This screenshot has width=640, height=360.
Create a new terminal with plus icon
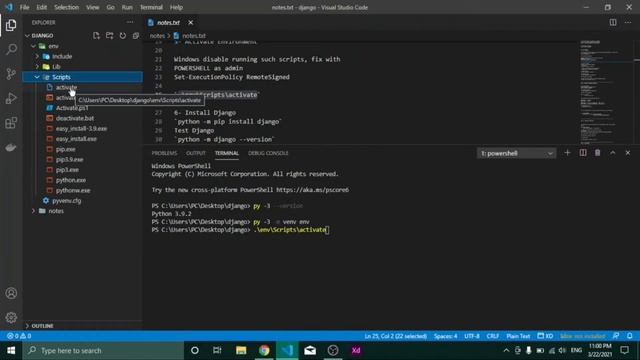[x=567, y=153]
